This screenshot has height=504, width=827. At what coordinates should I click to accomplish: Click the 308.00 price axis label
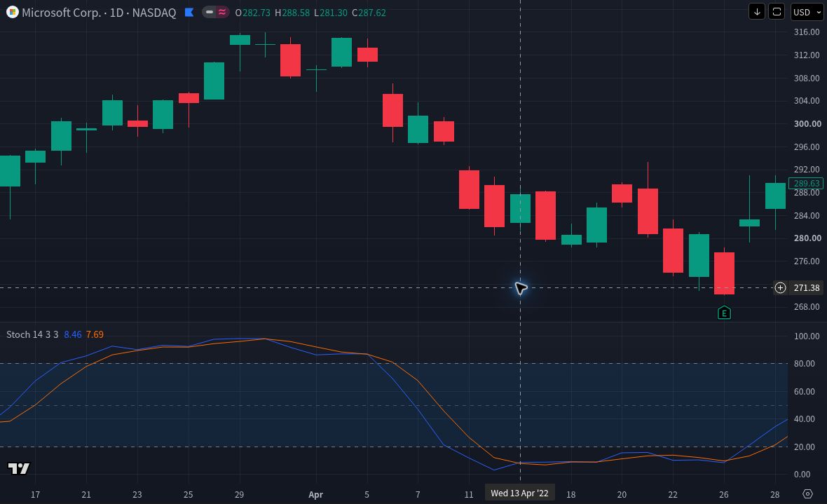click(807, 78)
